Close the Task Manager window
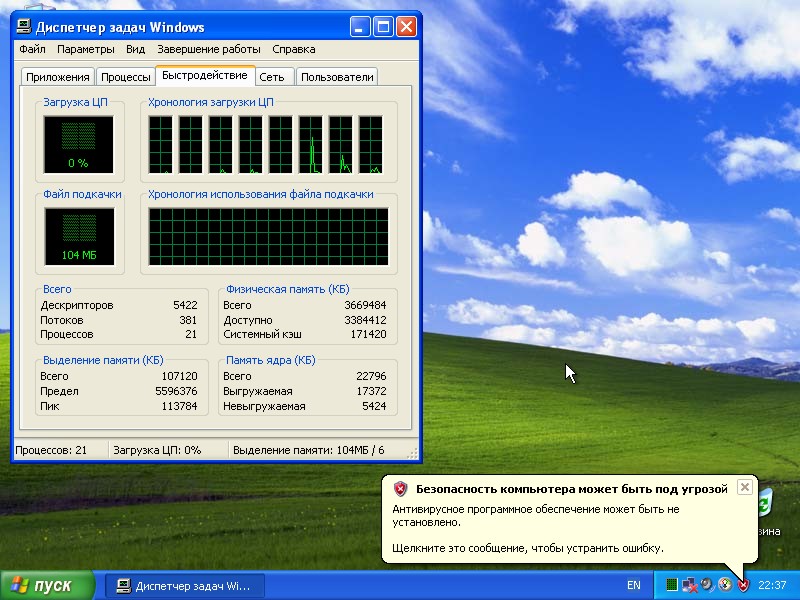The width and height of the screenshot is (800, 600). pyautogui.click(x=406, y=27)
